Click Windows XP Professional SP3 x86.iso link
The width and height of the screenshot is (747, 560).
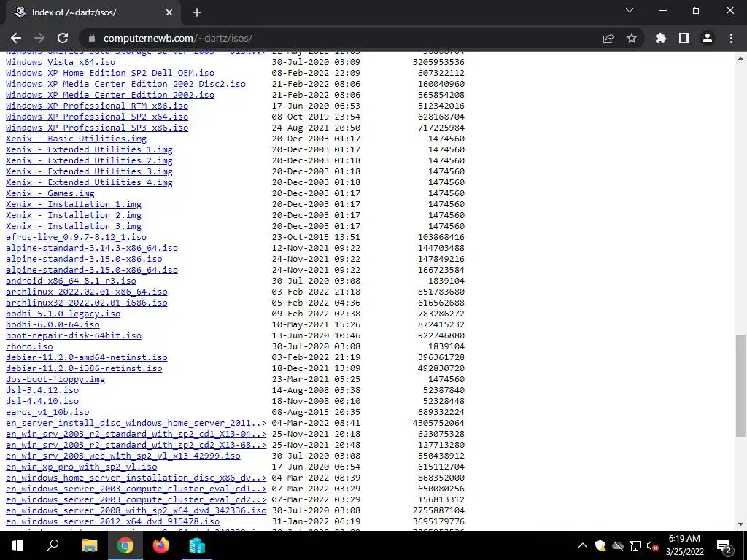97,128
